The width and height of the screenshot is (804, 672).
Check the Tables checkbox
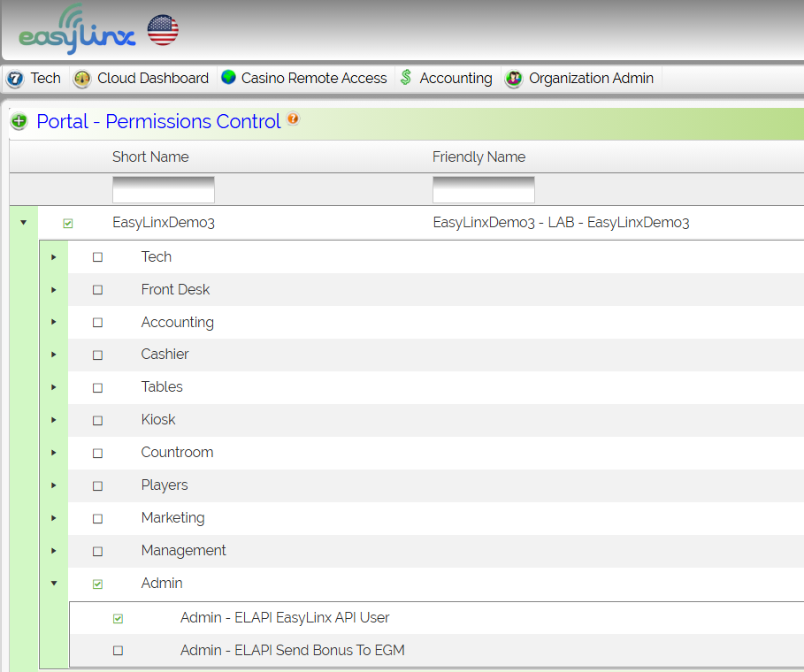[97, 388]
